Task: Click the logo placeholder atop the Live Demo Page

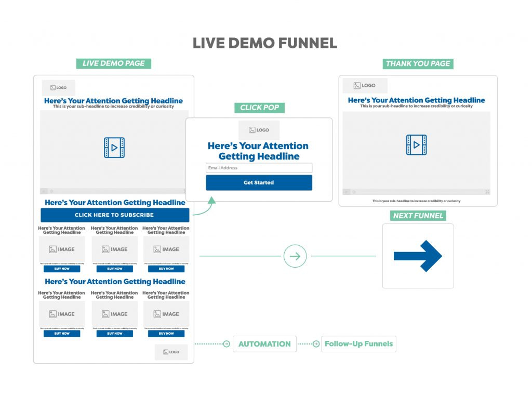Action: (58, 87)
